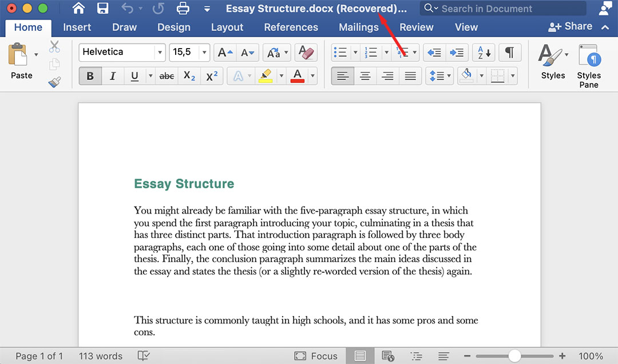Open the proofing spell-check status icon
Screen dimensions: 618x364
click(144, 356)
